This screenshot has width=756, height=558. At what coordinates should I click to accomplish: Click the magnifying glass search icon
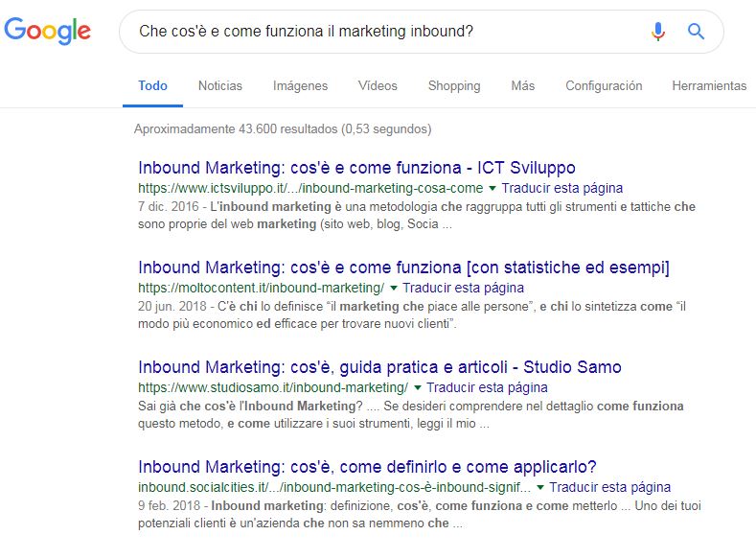[x=696, y=32]
